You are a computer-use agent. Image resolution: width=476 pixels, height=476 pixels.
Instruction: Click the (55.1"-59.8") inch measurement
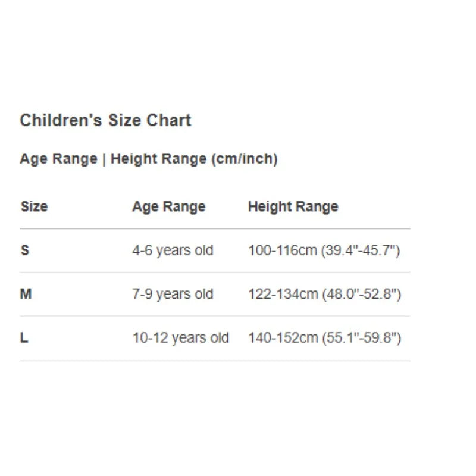point(361,338)
